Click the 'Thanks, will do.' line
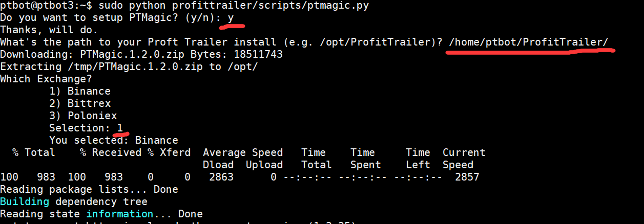 click(x=49, y=30)
